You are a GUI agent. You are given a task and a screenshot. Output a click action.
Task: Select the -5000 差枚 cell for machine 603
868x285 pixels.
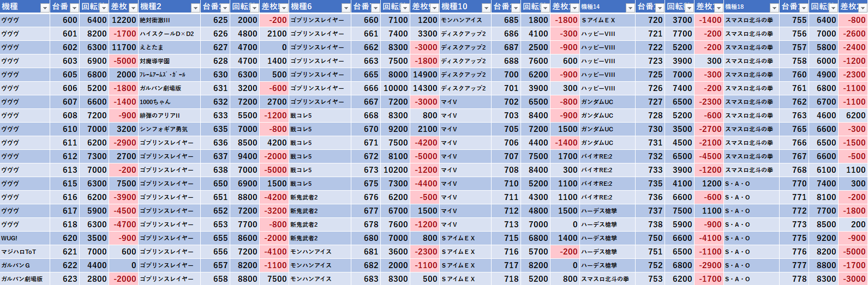[x=124, y=61]
